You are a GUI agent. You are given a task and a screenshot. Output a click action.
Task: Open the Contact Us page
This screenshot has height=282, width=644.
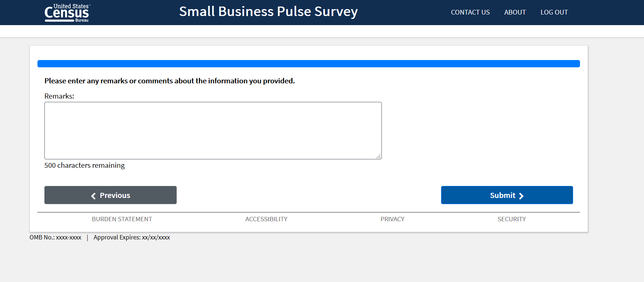point(470,12)
